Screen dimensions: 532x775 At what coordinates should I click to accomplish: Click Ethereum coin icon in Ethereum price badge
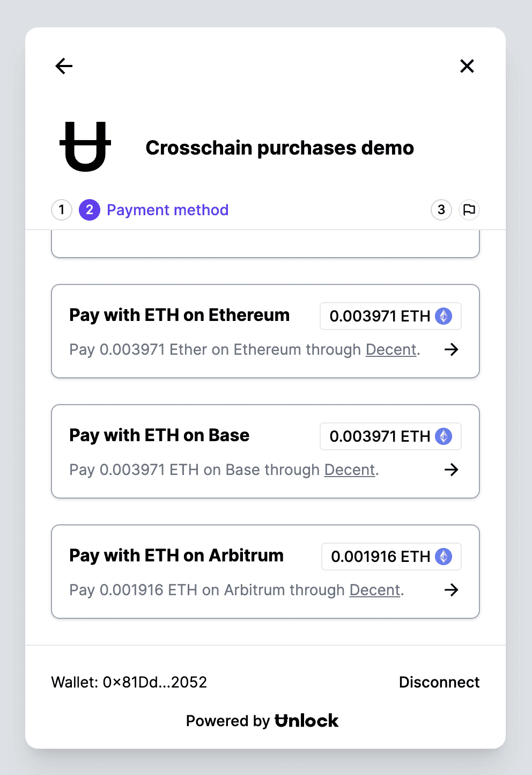click(x=444, y=316)
